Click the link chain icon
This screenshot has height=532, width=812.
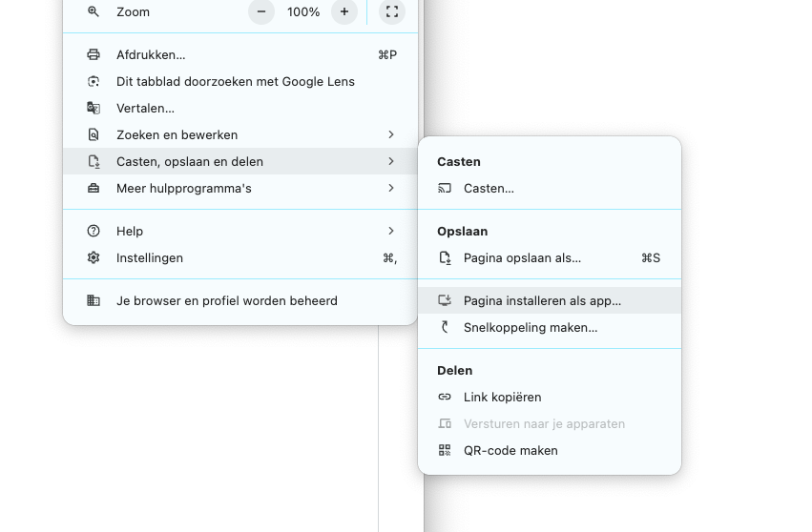pyautogui.click(x=445, y=397)
